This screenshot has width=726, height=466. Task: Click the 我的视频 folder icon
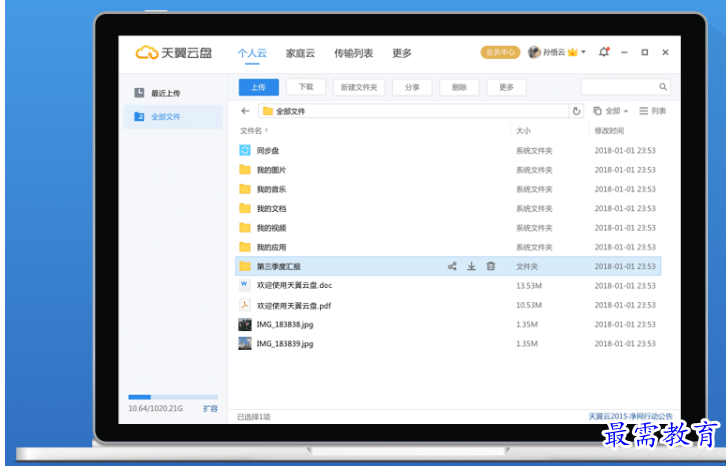pyautogui.click(x=245, y=227)
